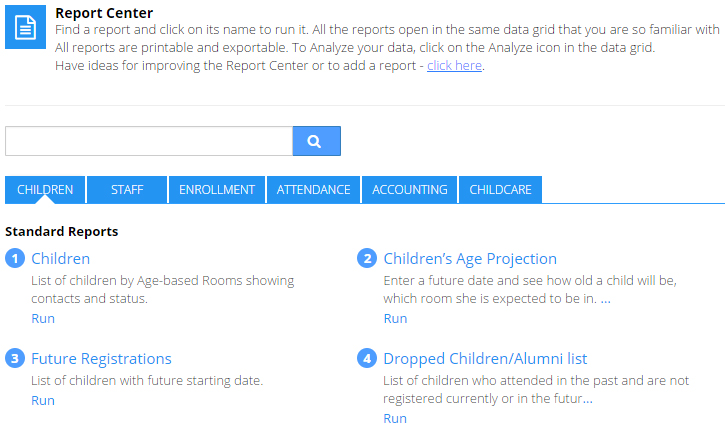The height and width of the screenshot is (437, 725).
Task: Open the Children report title link
Action: click(x=60, y=259)
